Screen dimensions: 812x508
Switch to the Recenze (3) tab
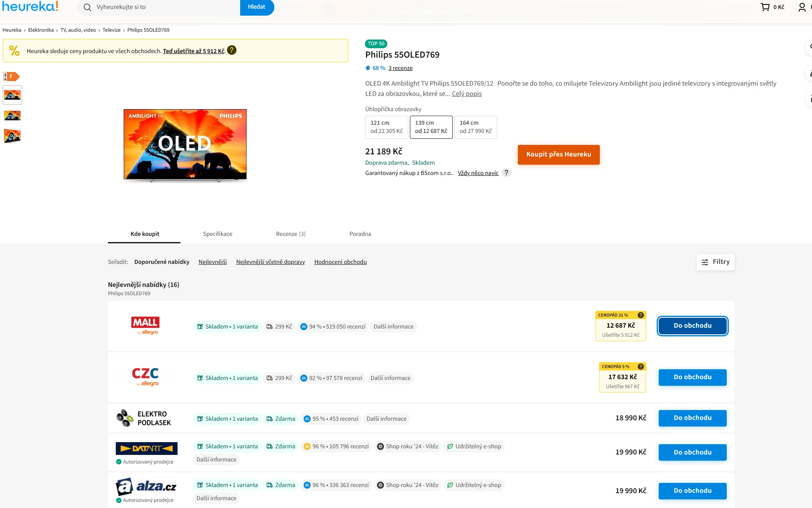click(291, 234)
